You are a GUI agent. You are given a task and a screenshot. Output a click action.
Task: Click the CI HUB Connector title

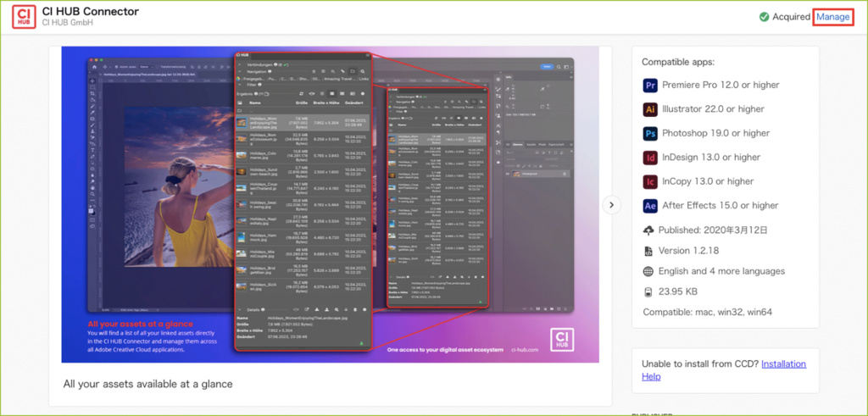(x=90, y=12)
